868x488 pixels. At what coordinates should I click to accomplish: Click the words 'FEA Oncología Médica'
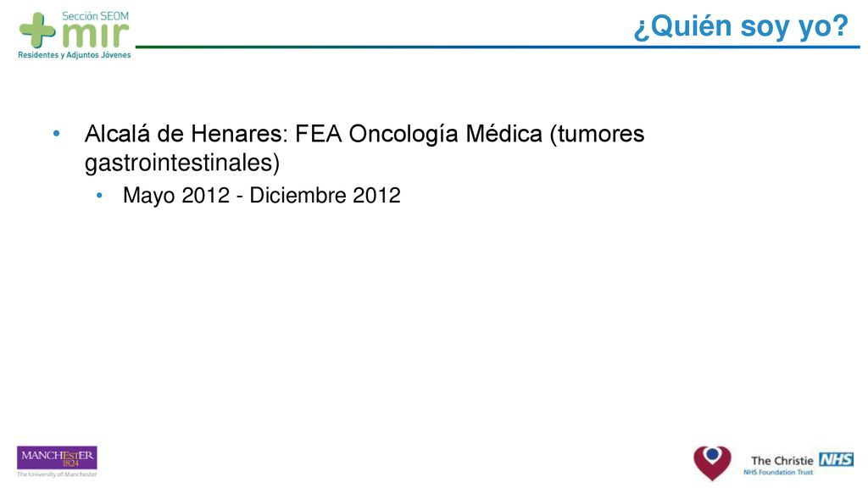[x=419, y=134]
